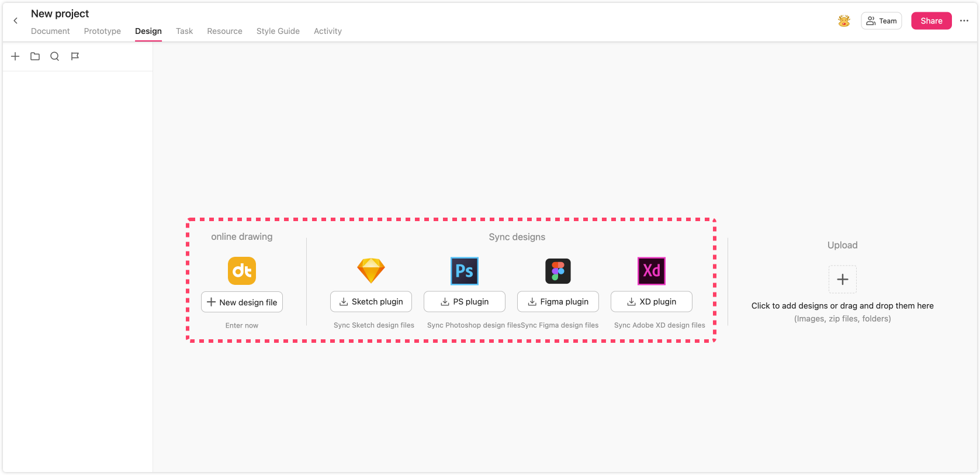Screen dimensions: 980x475
Task: Click the Sketch diamond logo
Action: [371, 271]
